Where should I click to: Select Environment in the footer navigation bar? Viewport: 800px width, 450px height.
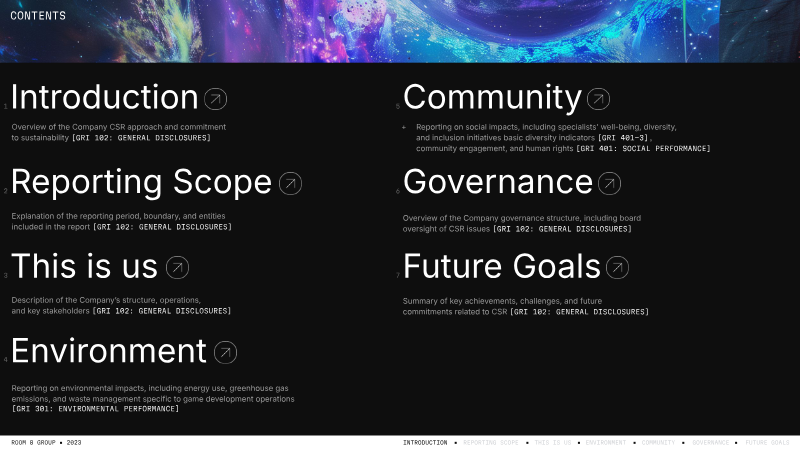point(606,442)
